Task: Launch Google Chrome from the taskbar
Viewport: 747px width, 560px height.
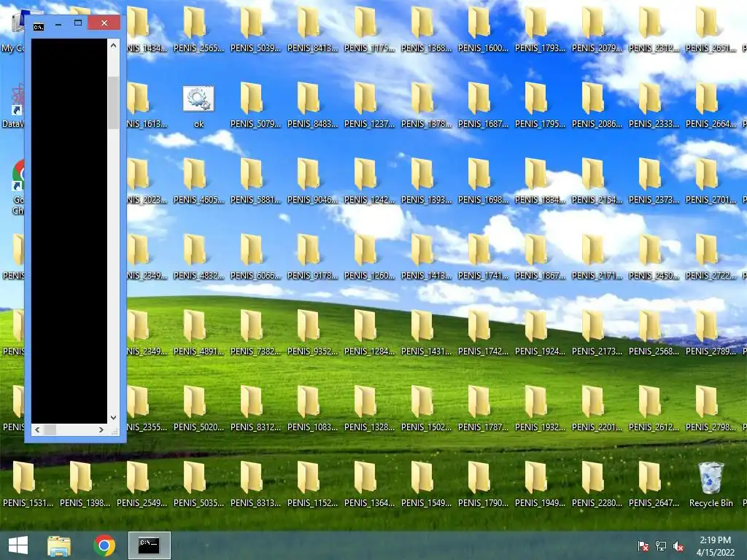Action: click(104, 545)
